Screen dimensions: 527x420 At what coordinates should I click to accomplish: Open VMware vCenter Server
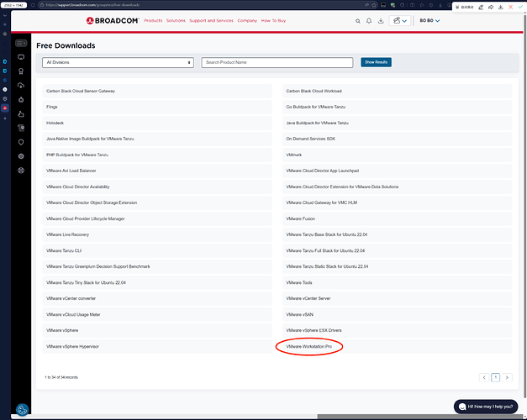(397, 298)
